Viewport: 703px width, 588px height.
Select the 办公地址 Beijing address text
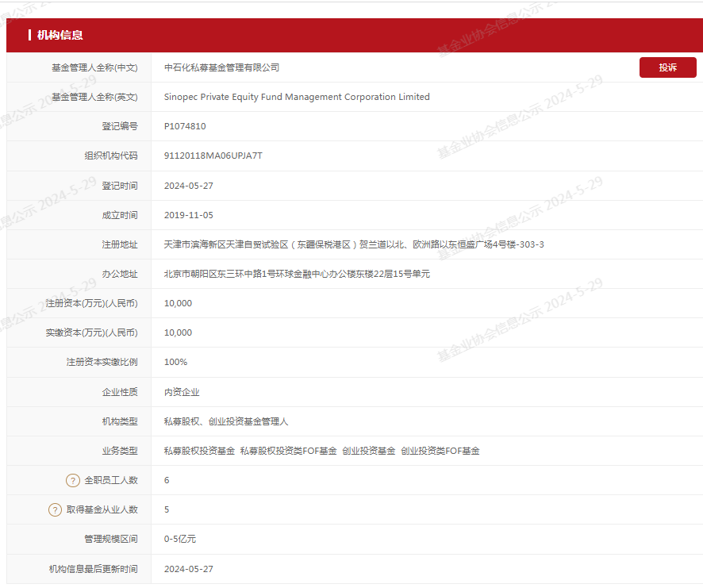[297, 274]
